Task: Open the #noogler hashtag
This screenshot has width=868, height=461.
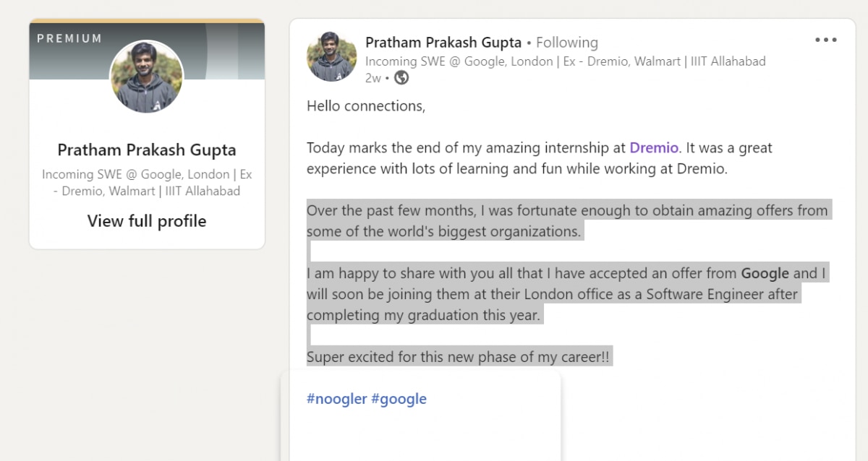Action: 336,399
